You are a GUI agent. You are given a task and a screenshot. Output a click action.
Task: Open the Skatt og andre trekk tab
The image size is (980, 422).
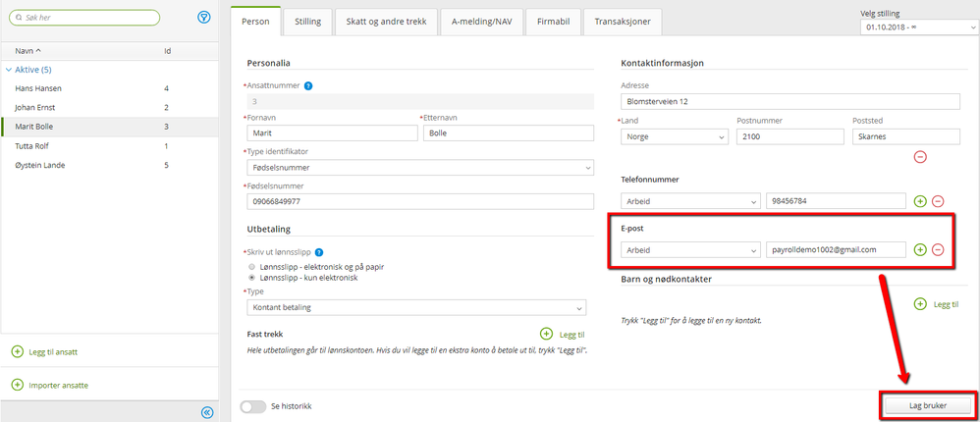[x=386, y=21]
